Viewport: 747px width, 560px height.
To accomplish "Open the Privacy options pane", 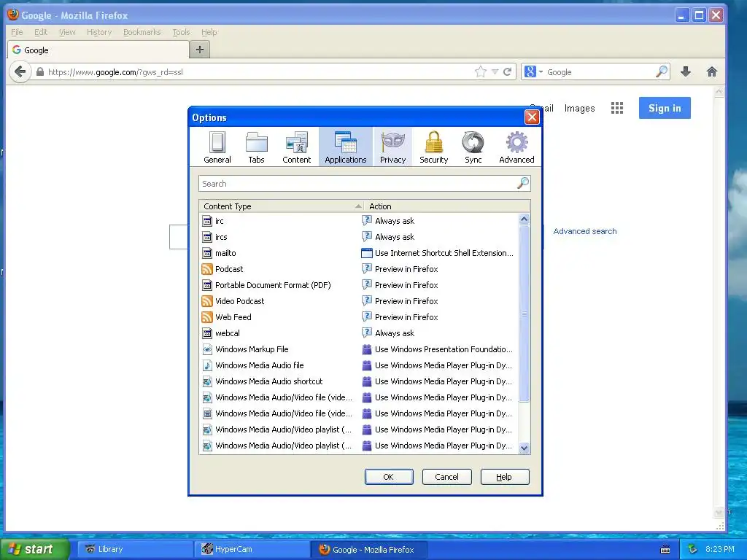I will 392,147.
